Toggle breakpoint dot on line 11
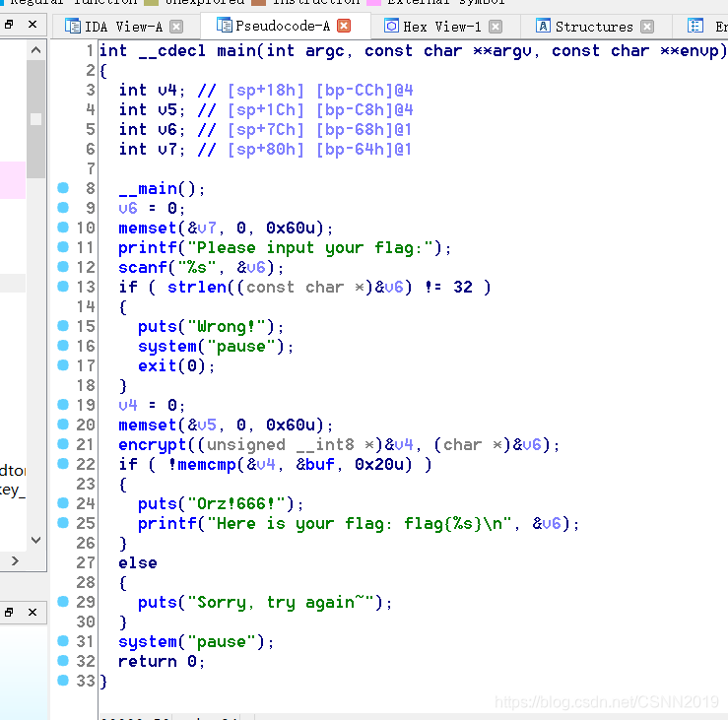This screenshot has width=728, height=720. tap(63, 247)
